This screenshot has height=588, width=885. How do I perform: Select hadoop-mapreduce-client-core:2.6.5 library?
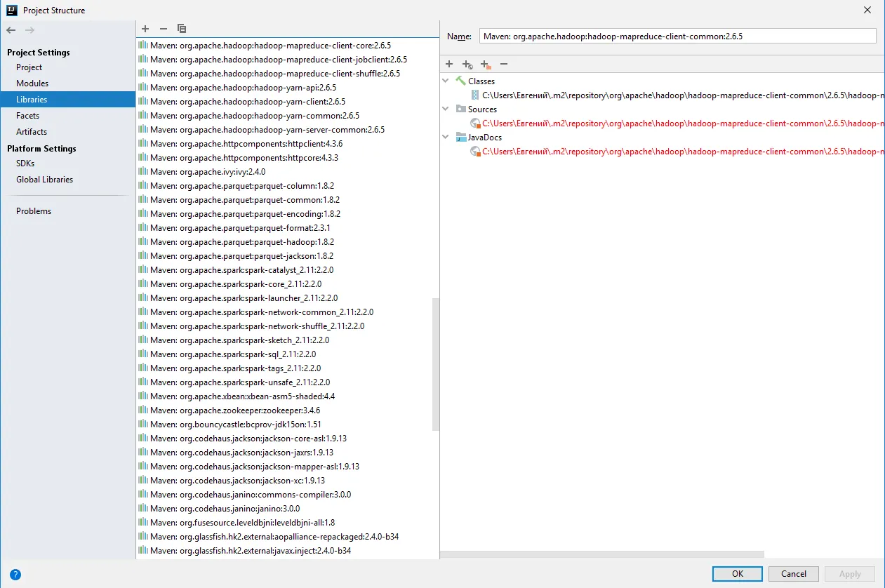287,45
